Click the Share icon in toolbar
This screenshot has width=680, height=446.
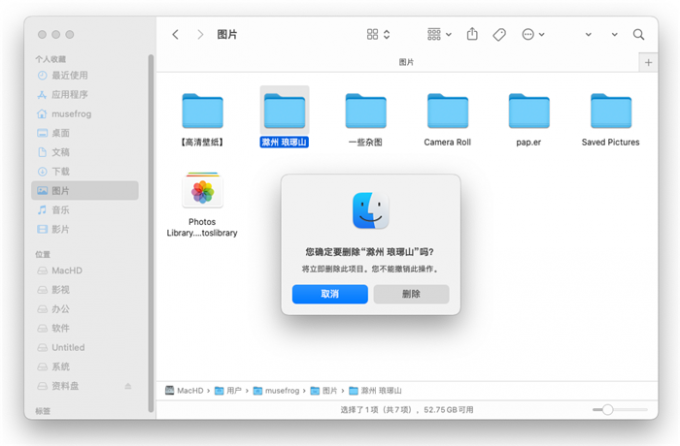click(472, 34)
